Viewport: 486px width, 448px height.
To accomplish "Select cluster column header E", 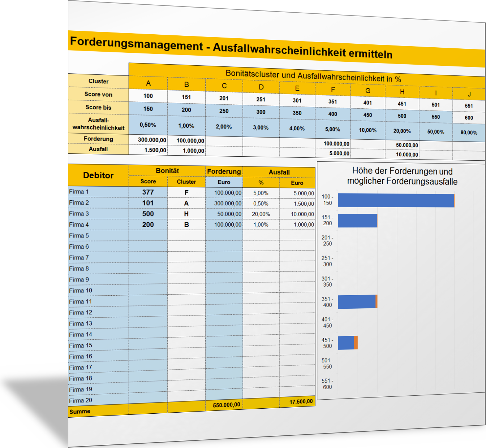I will [x=297, y=88].
